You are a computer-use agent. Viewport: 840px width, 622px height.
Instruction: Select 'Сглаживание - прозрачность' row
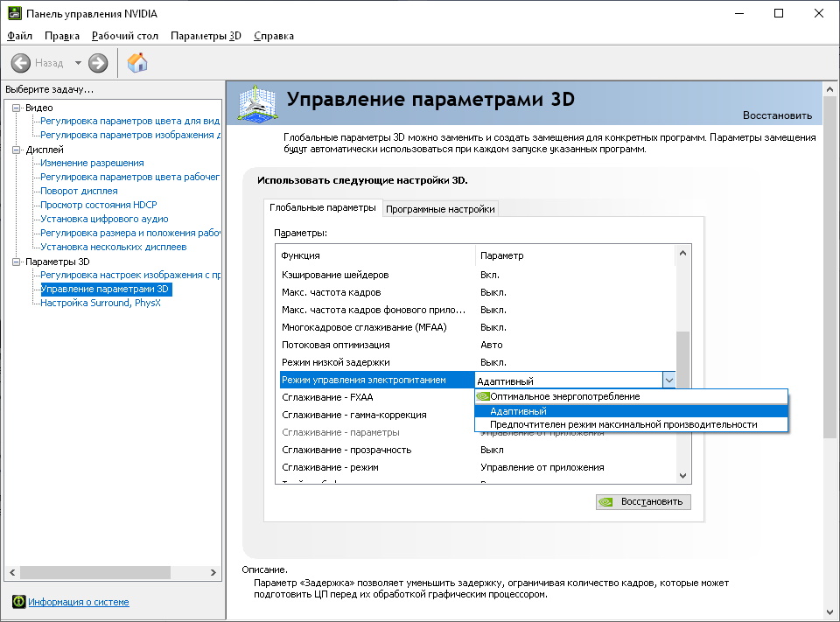click(x=478, y=450)
